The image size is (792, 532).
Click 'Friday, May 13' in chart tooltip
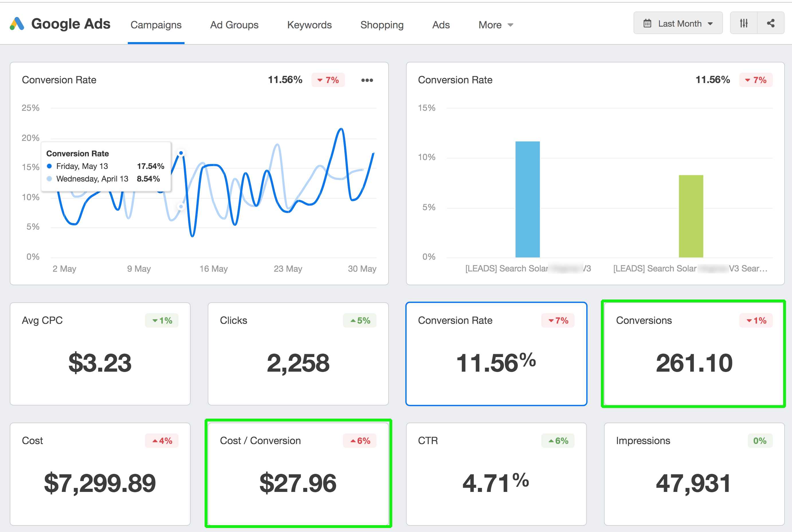(82, 166)
